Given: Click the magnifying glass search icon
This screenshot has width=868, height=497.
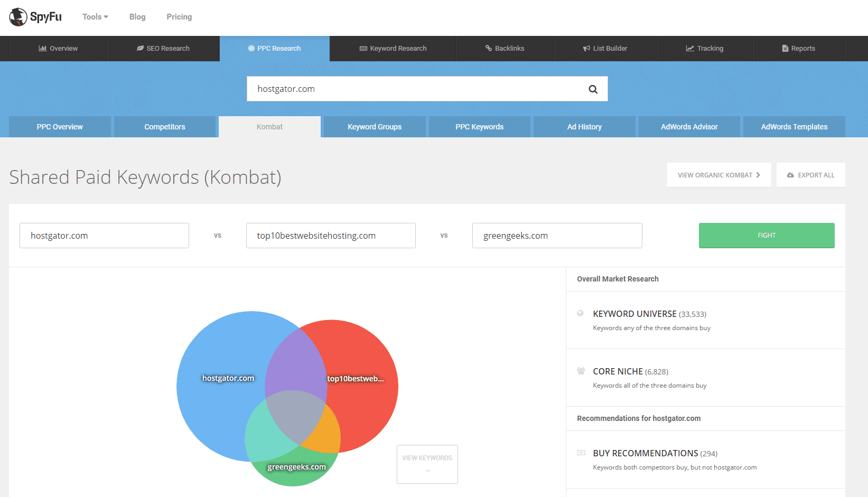Looking at the screenshot, I should click(593, 89).
